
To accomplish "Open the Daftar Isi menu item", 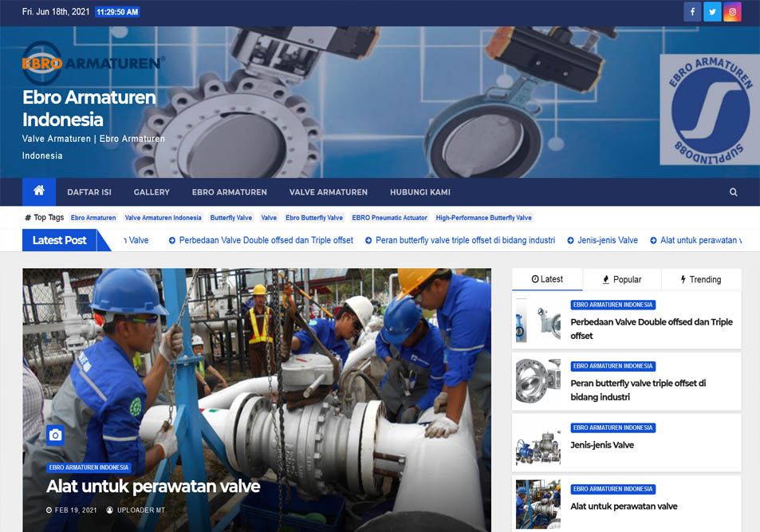I will point(89,192).
